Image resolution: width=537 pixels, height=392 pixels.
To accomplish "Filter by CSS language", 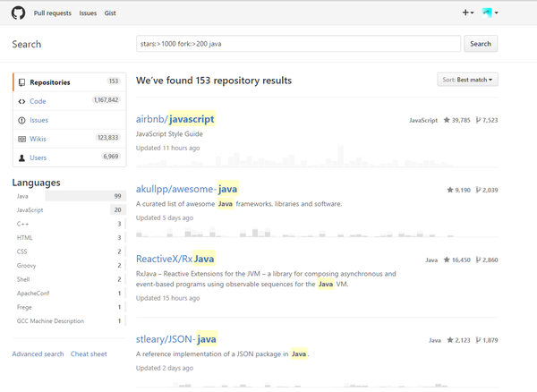I will (x=69, y=251).
